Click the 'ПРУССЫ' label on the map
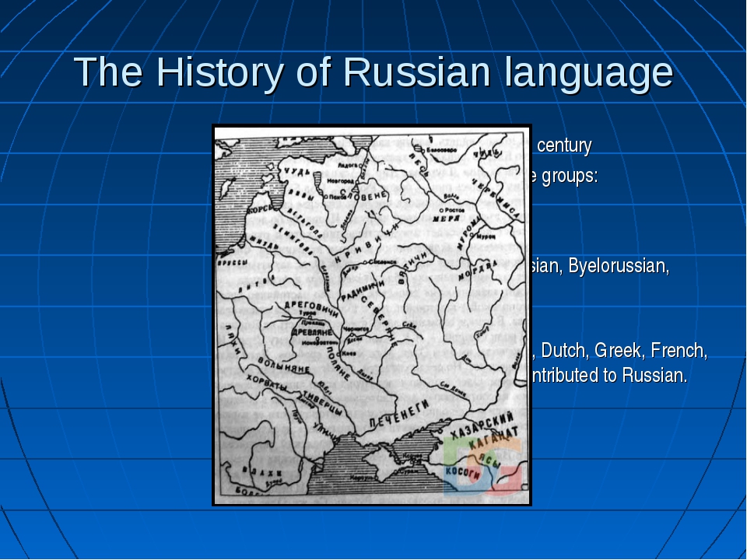 pyautogui.click(x=232, y=262)
